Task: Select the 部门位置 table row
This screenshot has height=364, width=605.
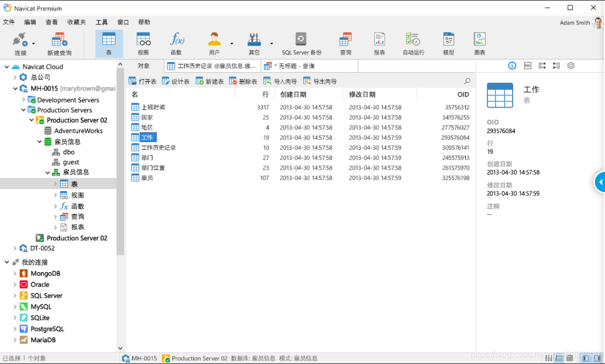Action: pos(301,168)
